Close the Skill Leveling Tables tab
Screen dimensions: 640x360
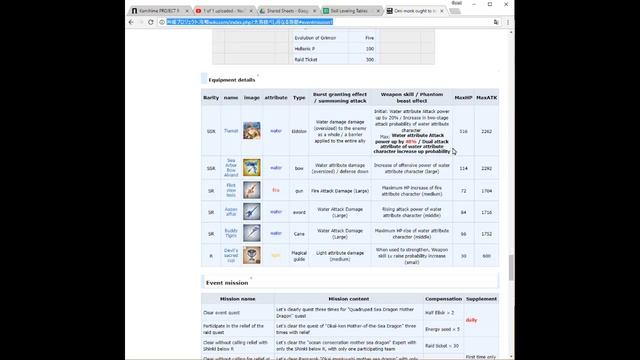point(378,11)
